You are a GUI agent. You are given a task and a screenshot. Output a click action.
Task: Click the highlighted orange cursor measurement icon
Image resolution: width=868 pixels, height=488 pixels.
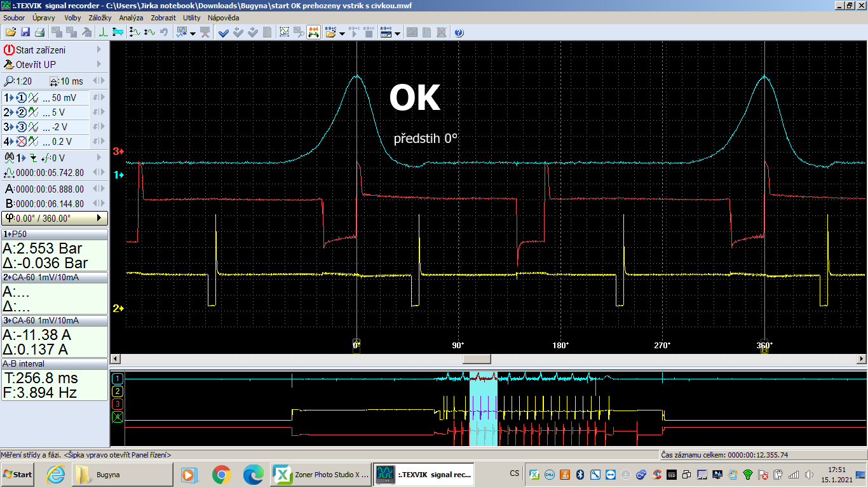[x=313, y=32]
